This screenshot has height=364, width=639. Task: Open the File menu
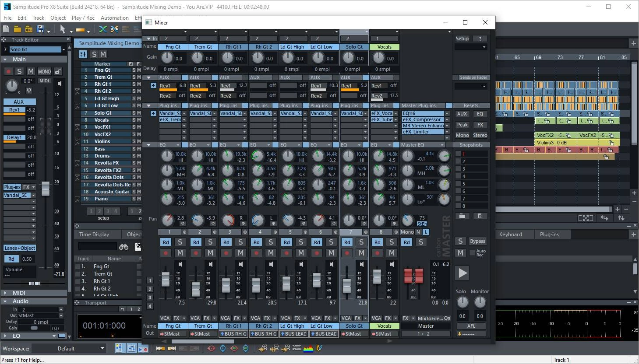pyautogui.click(x=7, y=18)
